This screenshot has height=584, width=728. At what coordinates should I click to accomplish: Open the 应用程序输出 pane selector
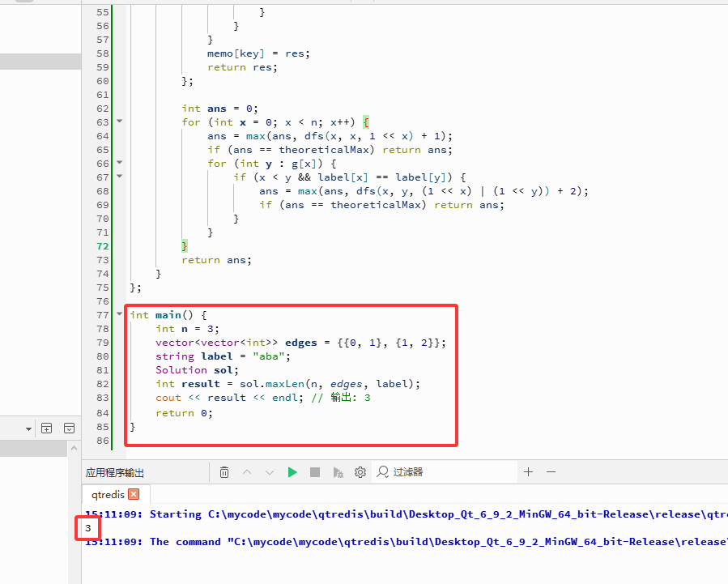[115, 472]
